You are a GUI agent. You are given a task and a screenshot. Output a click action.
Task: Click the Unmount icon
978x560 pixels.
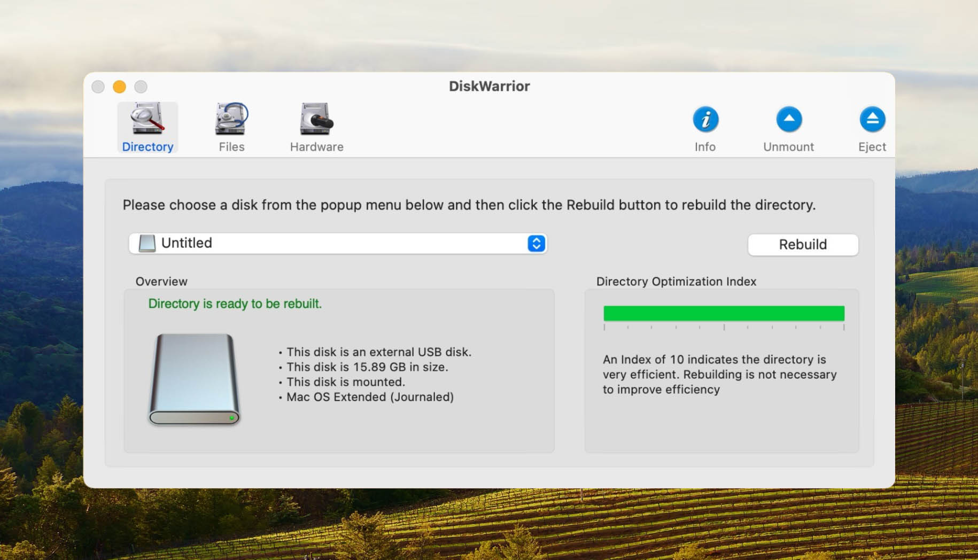pyautogui.click(x=788, y=119)
